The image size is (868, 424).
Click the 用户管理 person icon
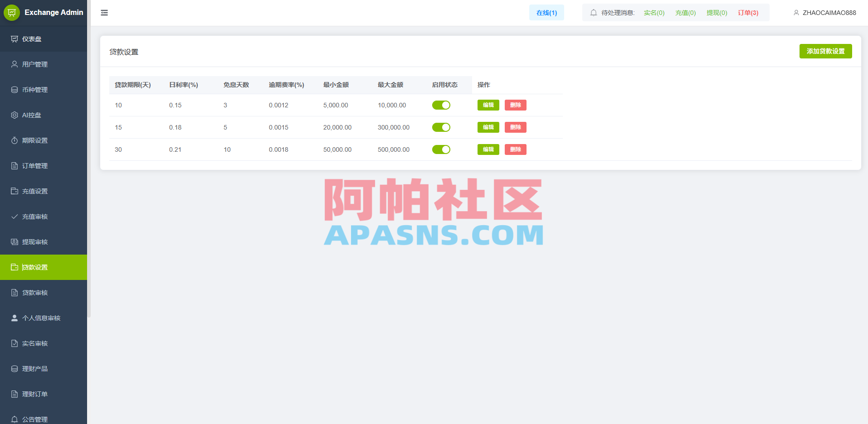point(15,64)
